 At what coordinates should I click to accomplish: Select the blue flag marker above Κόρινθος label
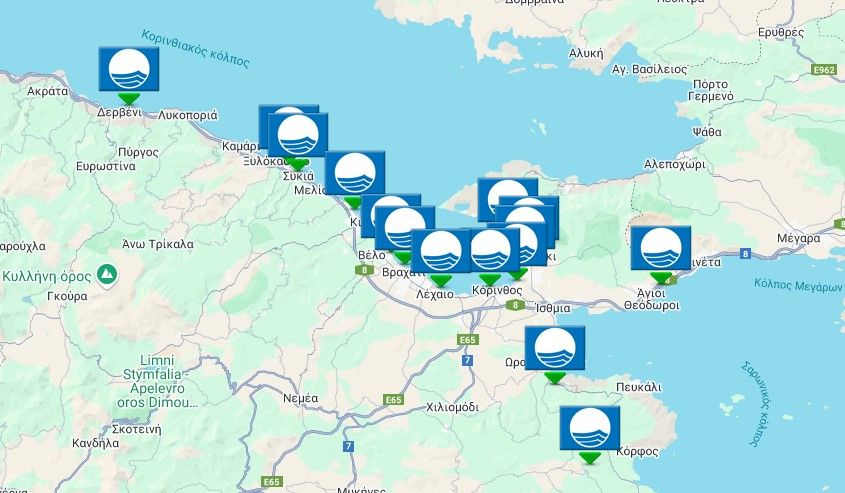[493, 251]
